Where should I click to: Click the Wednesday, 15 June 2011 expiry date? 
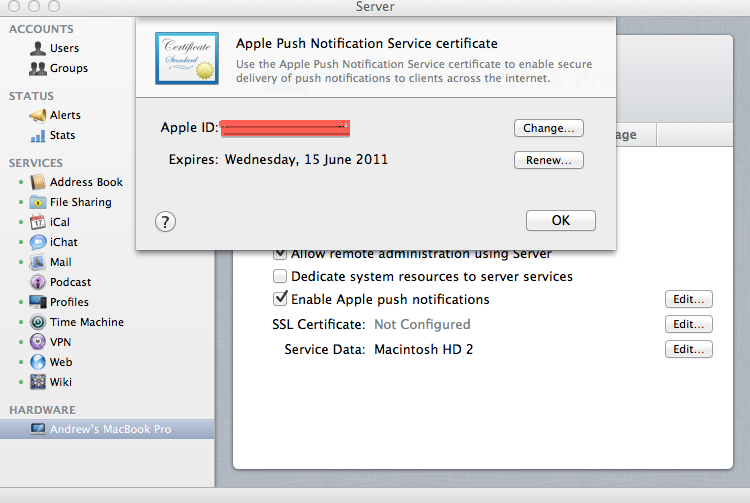coord(307,159)
